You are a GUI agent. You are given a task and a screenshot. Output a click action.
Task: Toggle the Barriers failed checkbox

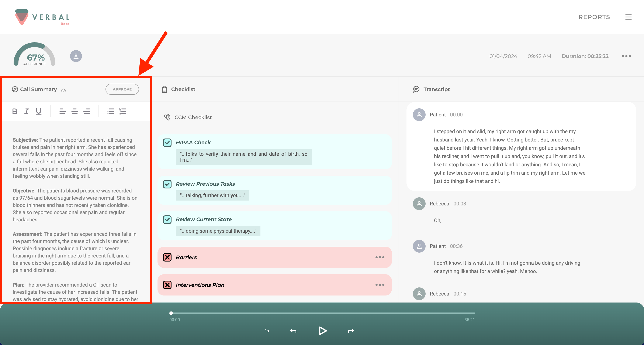click(167, 257)
